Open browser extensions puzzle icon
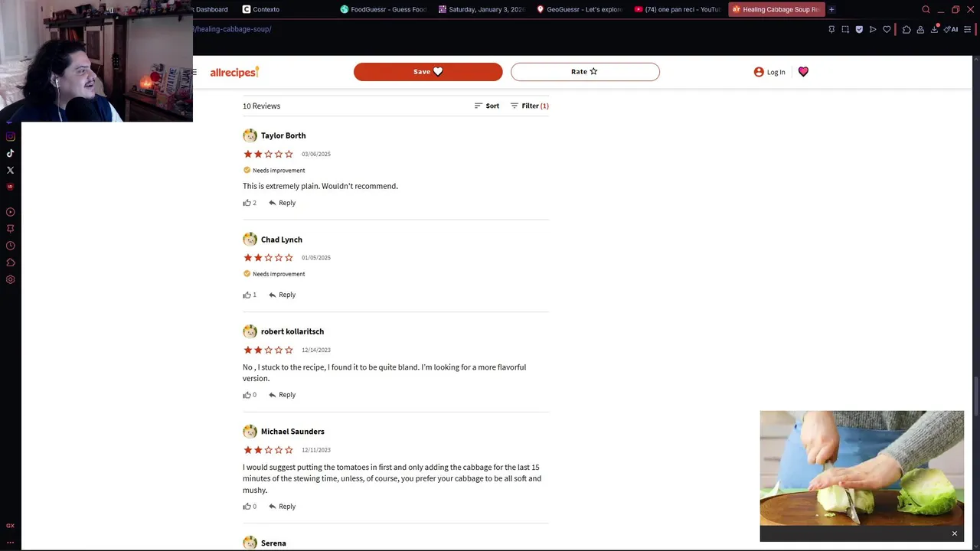 [x=906, y=29]
